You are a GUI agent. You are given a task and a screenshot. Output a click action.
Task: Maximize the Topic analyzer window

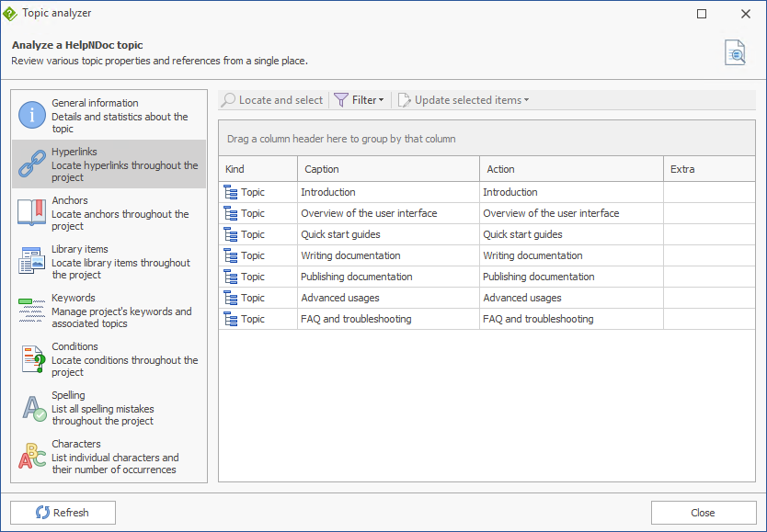[x=702, y=14]
